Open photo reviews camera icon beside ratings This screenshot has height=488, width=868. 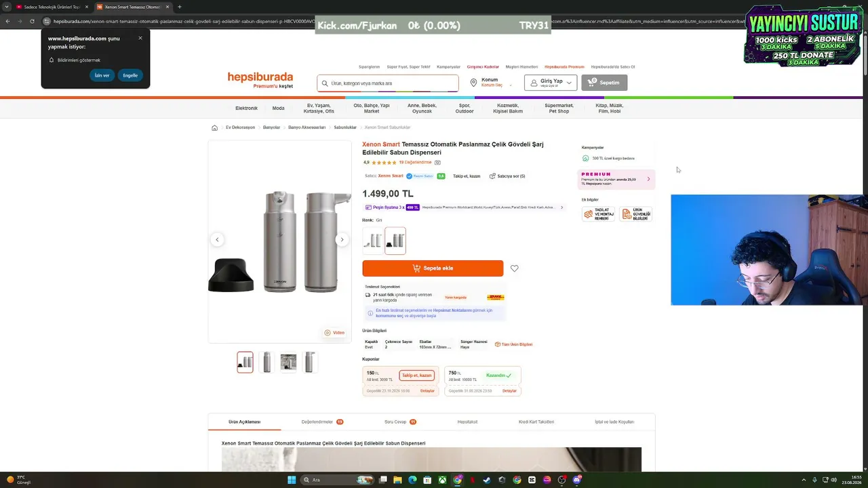(437, 163)
